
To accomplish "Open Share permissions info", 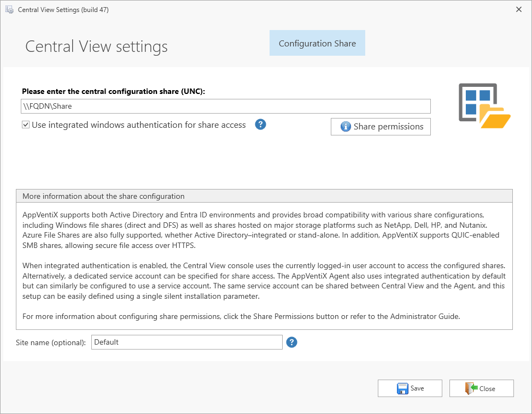I will [381, 127].
